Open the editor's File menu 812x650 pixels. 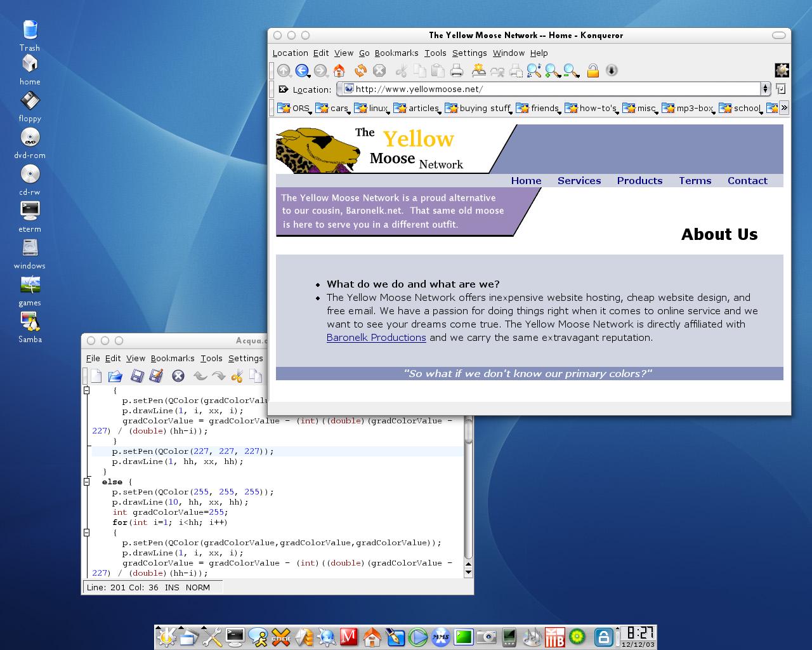point(93,359)
